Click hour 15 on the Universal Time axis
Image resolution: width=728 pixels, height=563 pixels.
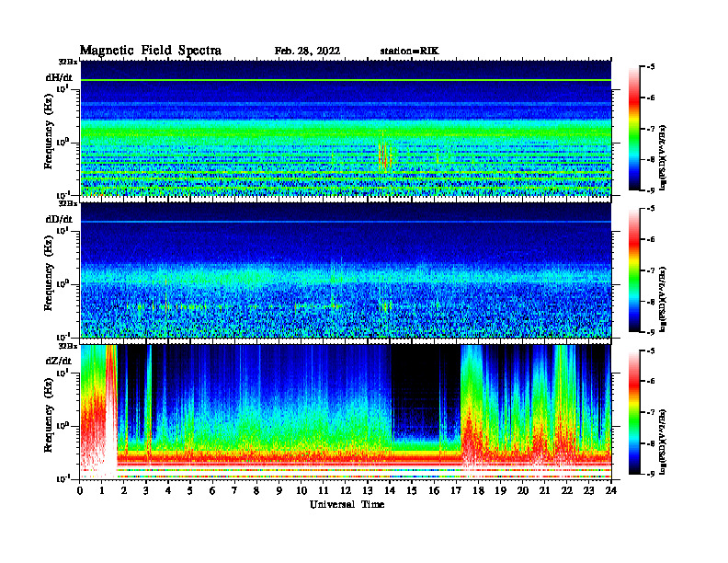coord(412,491)
